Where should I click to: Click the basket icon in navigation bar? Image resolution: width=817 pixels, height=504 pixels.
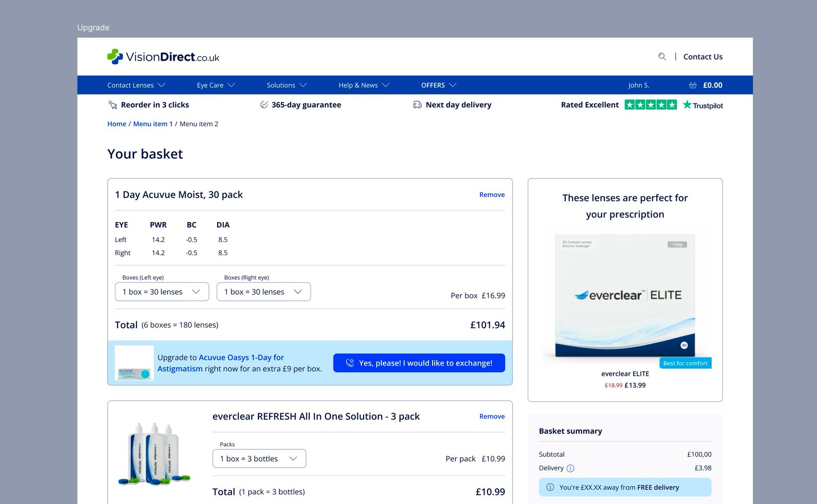693,85
